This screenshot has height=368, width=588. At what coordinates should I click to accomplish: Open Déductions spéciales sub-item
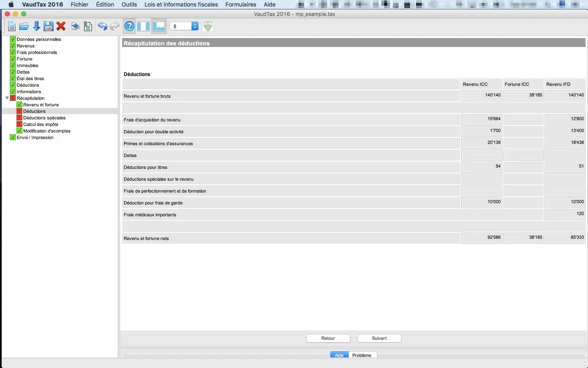pos(44,118)
